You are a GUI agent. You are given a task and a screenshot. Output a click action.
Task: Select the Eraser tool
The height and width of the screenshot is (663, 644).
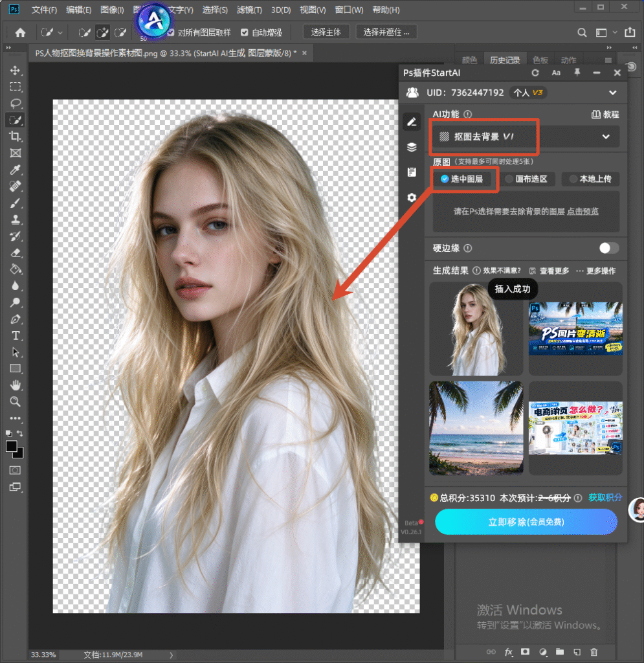point(16,253)
